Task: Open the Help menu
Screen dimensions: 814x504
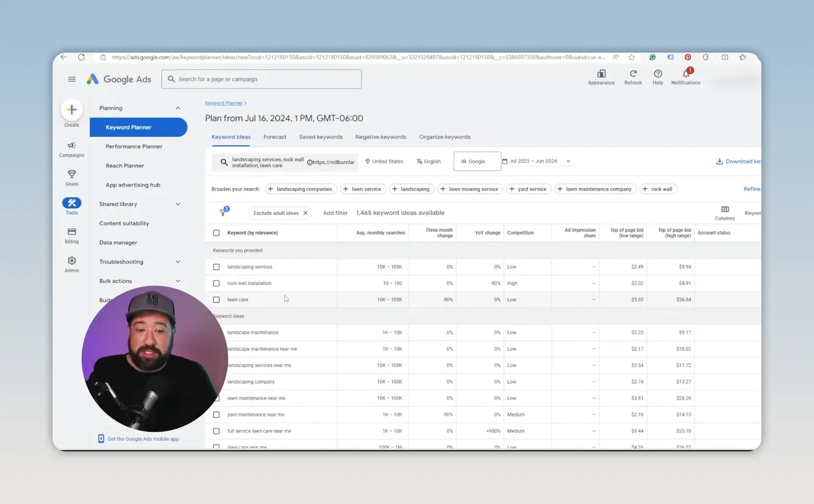Action: click(657, 77)
